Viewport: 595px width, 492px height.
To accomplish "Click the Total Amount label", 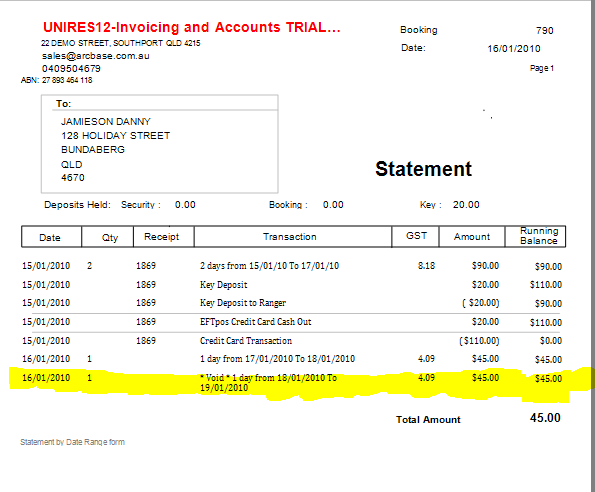I will coord(428,420).
